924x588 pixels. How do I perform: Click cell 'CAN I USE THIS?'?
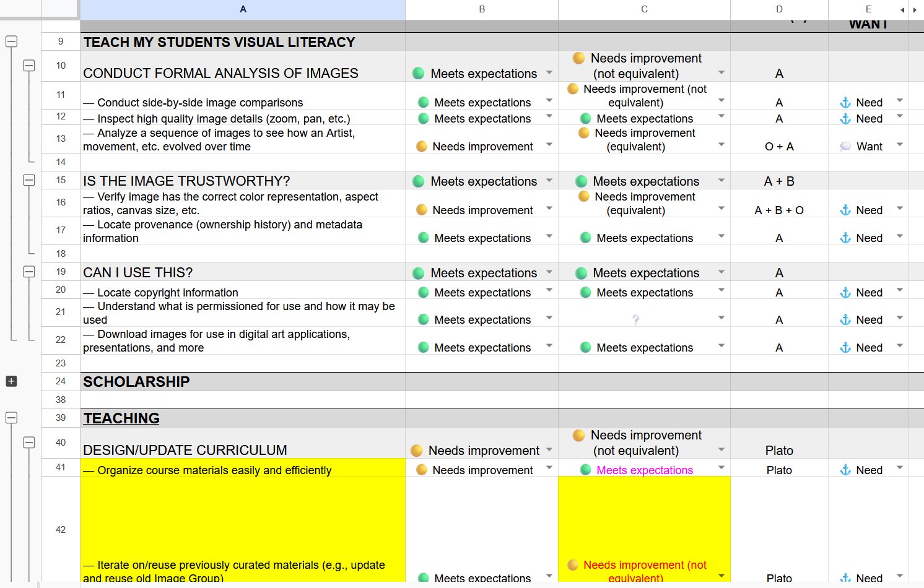[243, 272]
